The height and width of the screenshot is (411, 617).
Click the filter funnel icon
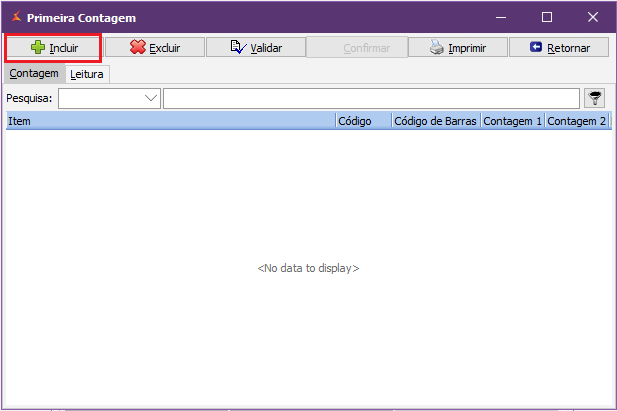[x=595, y=98]
